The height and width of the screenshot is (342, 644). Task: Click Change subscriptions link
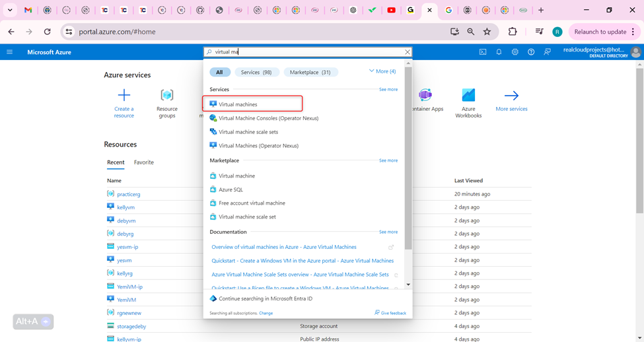266,313
